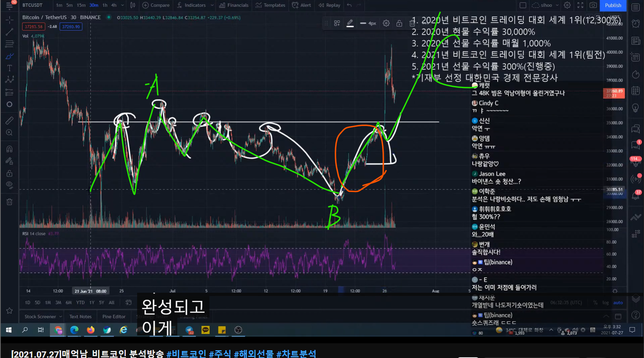Open drawing template icon in floating toolbar
644x358 pixels.
pos(337,23)
